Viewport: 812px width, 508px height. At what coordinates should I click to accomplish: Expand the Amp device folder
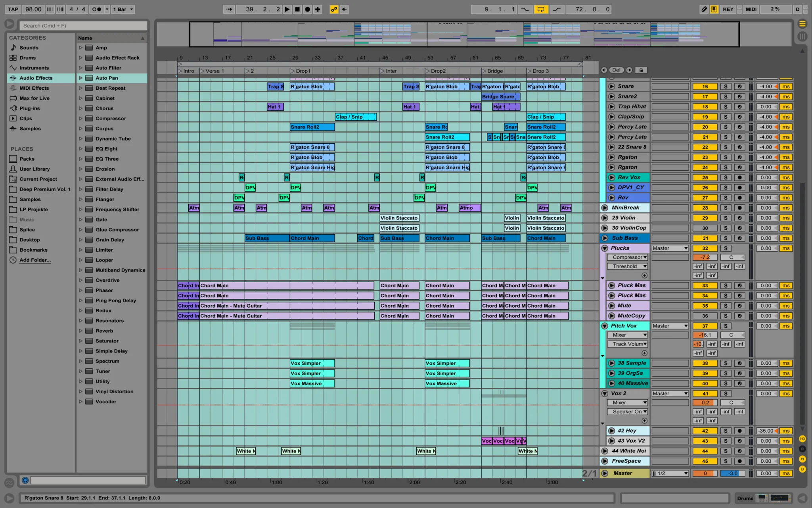[x=80, y=48]
